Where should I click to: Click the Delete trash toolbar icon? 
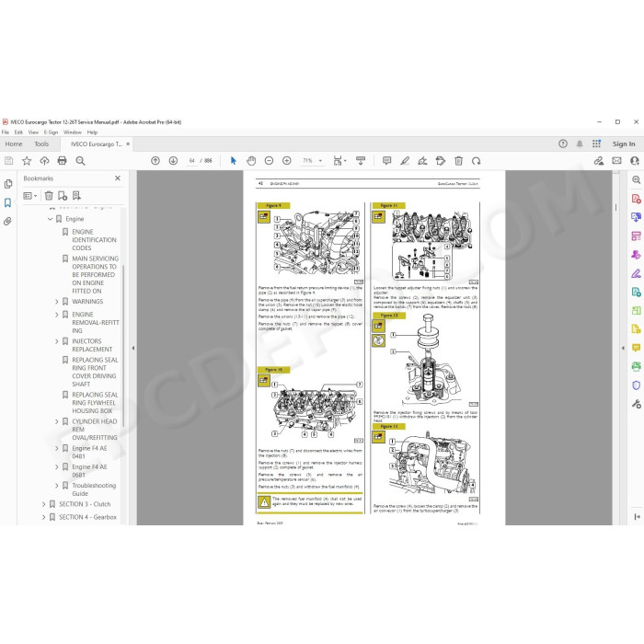coord(459,161)
